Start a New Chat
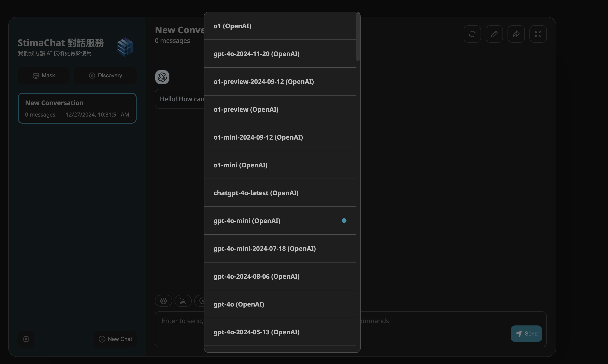 point(115,339)
